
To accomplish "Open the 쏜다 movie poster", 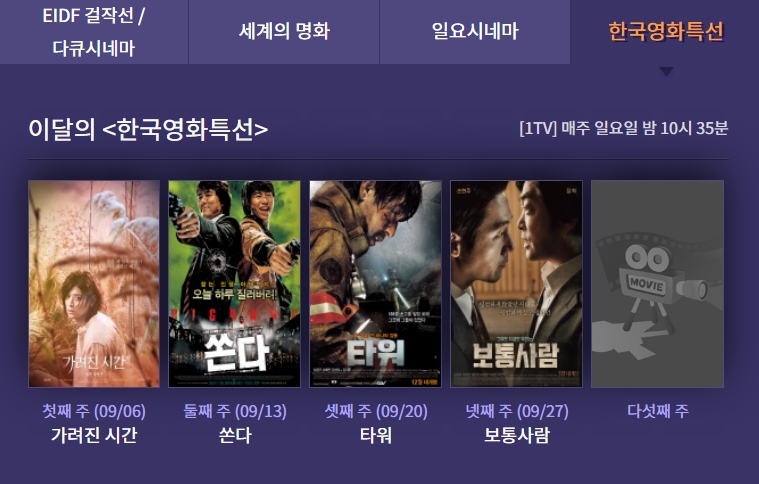I will pos(234,284).
